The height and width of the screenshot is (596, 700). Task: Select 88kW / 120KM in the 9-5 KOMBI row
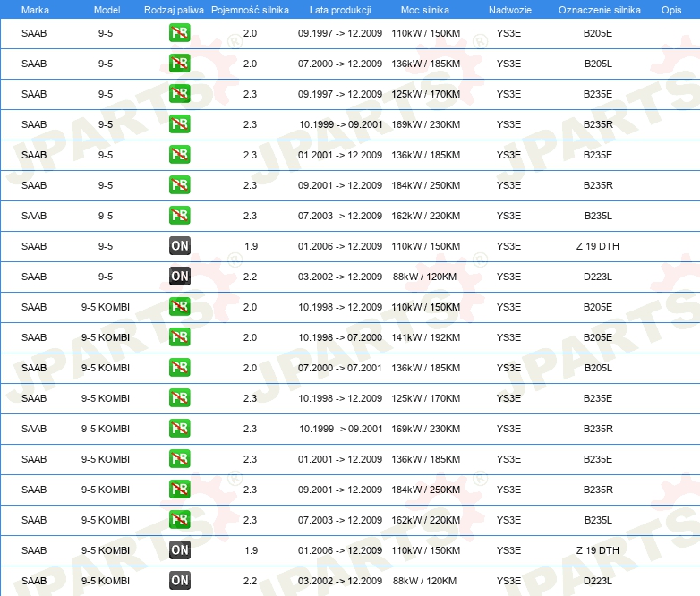[424, 581]
